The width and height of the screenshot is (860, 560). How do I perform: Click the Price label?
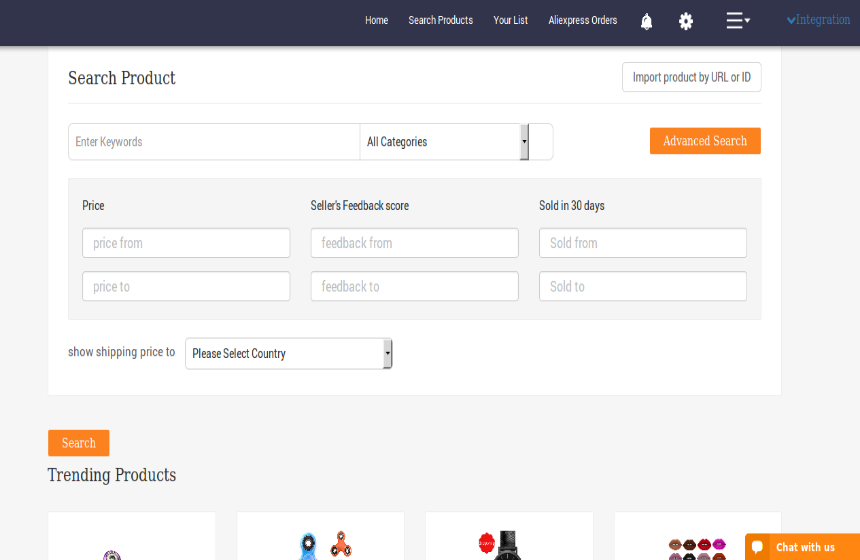[93, 206]
